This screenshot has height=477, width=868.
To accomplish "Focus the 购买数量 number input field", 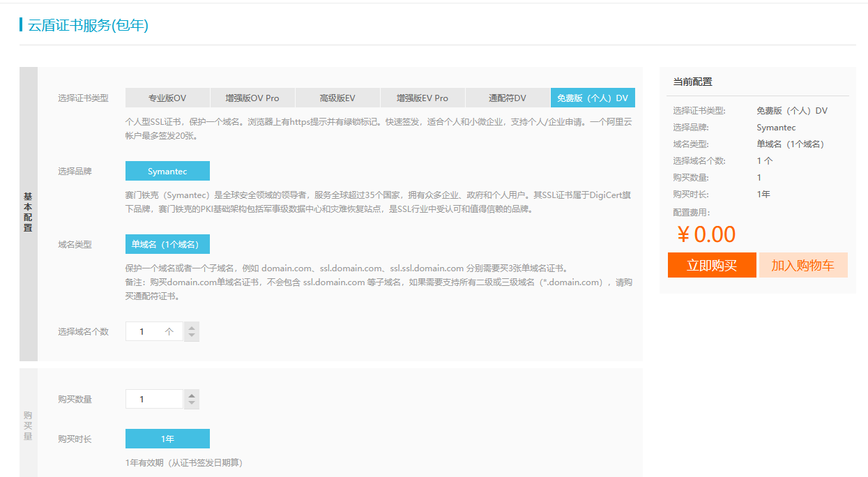I will click(x=154, y=399).
